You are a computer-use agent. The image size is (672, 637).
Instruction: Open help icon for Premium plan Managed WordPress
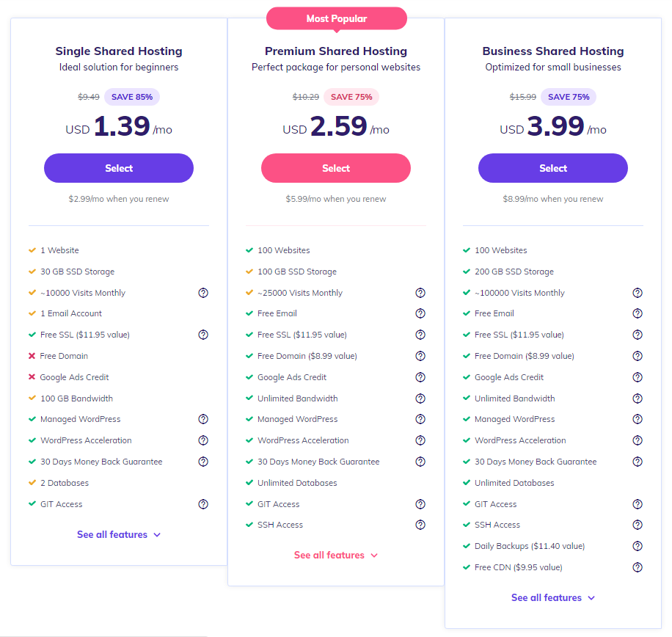pos(420,419)
